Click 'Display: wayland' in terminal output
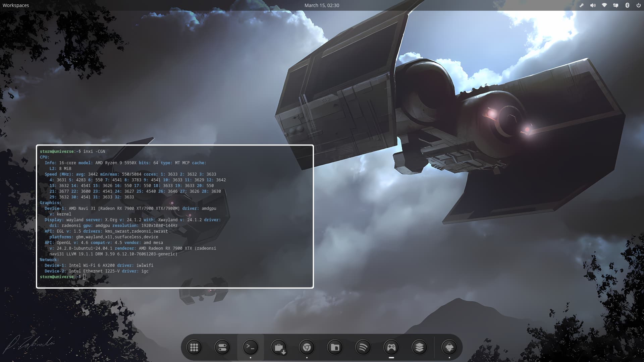 (x=64, y=220)
